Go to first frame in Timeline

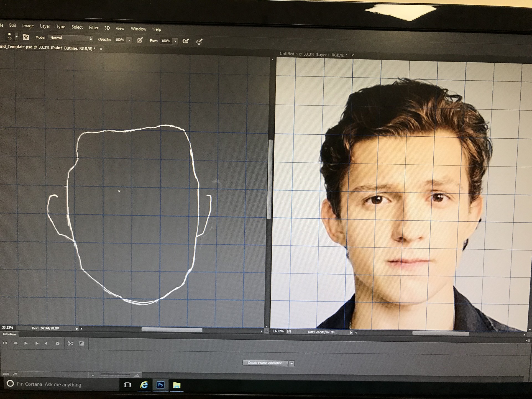click(x=5, y=343)
